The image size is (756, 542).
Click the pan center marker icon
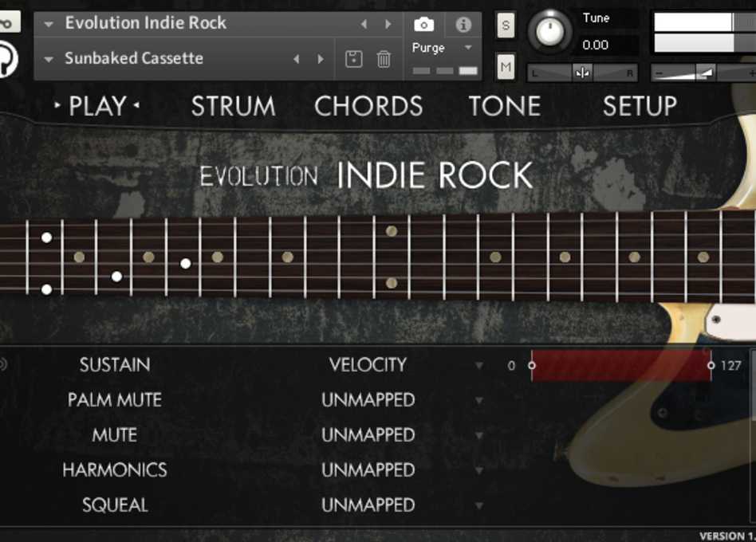point(582,73)
